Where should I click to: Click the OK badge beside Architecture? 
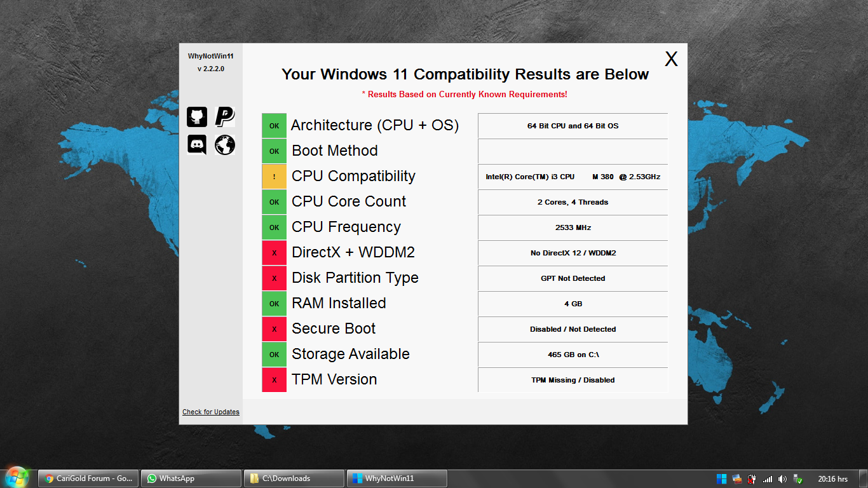[x=274, y=126]
